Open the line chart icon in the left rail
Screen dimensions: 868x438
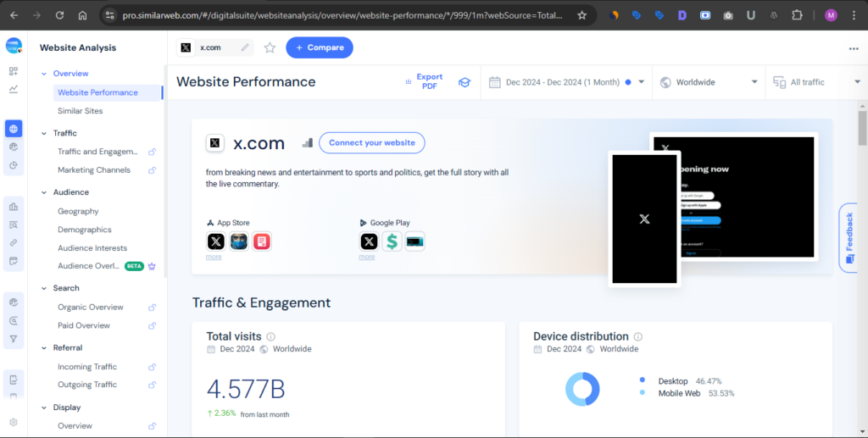[x=14, y=89]
